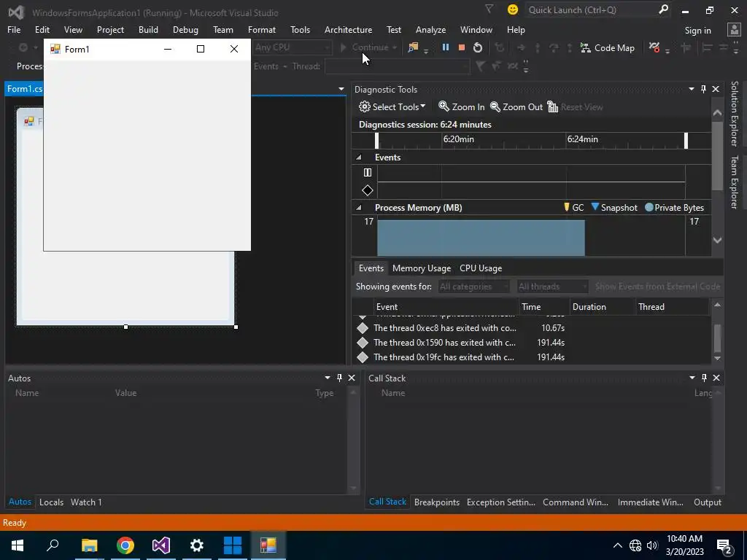Screen dimensions: 747x560
Task: Open the Select Tools dropdown
Action: point(392,106)
